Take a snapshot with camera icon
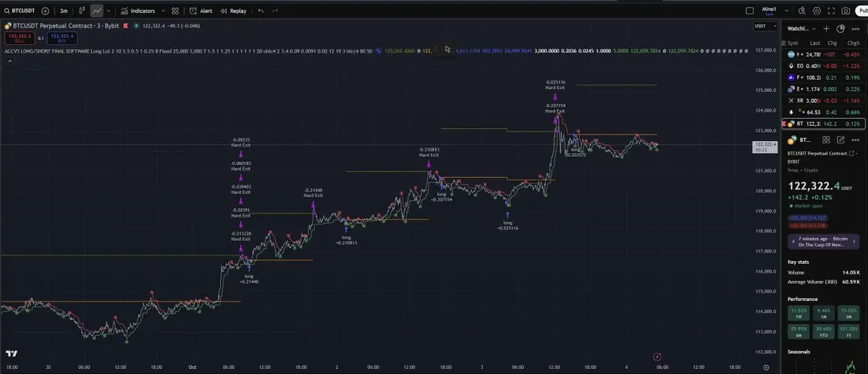This screenshot has width=868, height=374. tap(846, 11)
